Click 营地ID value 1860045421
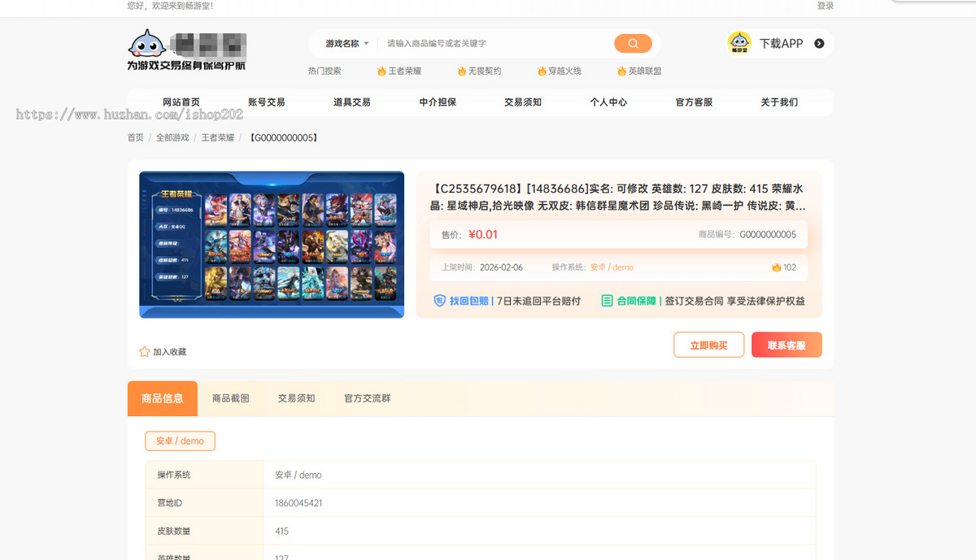 coord(298,503)
